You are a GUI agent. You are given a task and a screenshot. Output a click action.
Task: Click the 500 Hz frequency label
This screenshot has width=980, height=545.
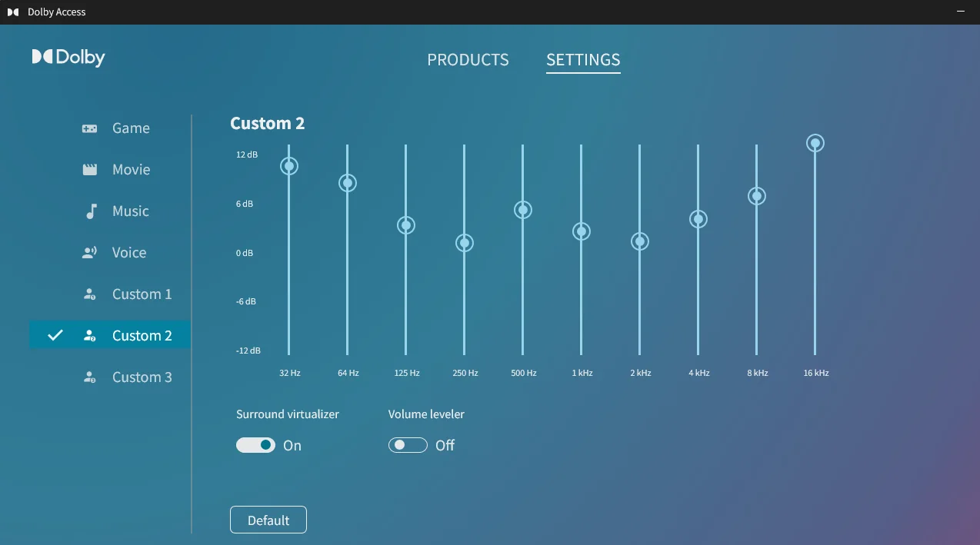point(523,373)
